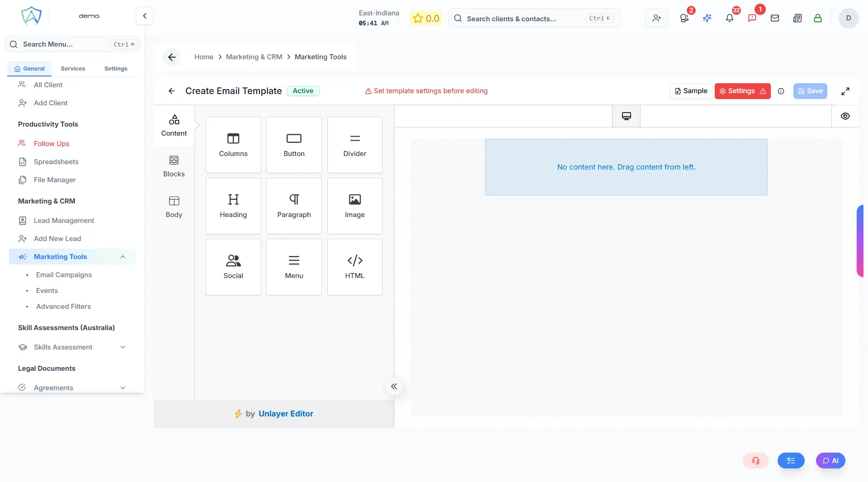Open the Blocks panel
Screen dimensions: 868x482
point(174,166)
